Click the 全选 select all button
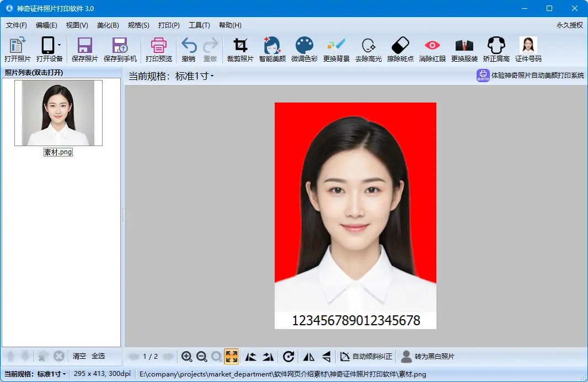 98,356
